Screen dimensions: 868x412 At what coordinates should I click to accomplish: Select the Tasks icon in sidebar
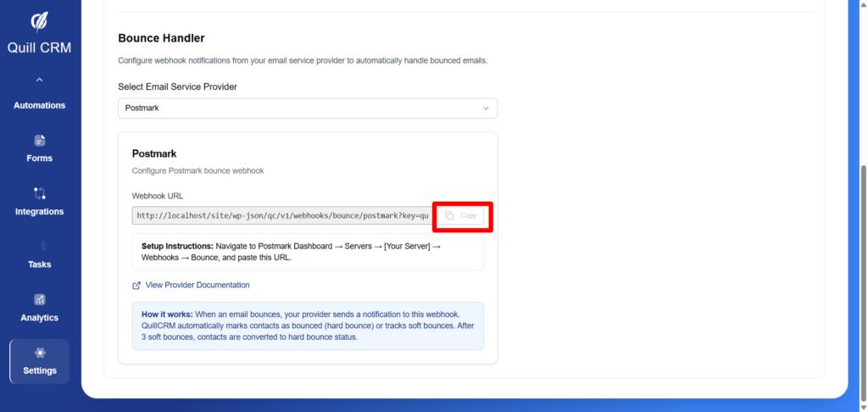click(x=39, y=246)
